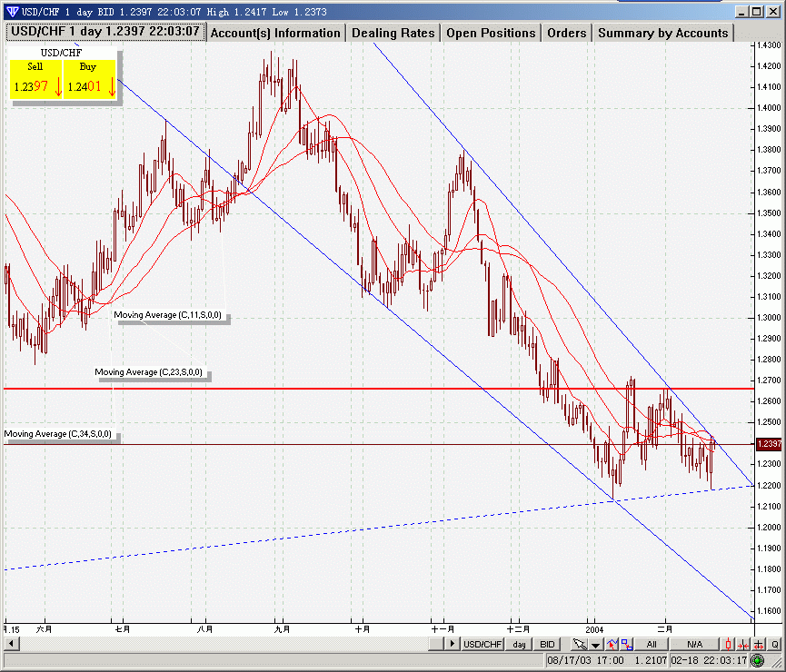Open the Orders tab
786x672 pixels.
(x=566, y=33)
